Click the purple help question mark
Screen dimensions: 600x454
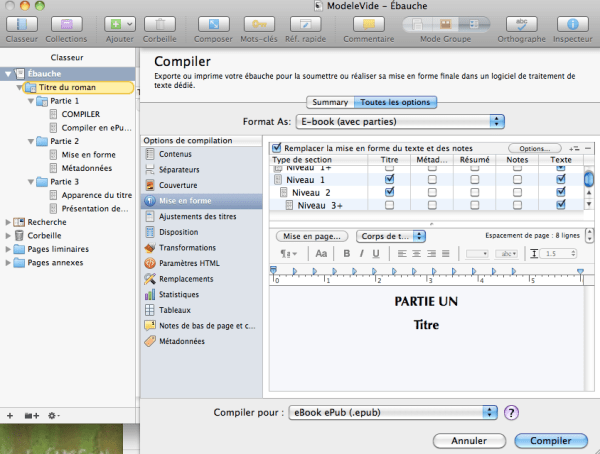tap(511, 412)
